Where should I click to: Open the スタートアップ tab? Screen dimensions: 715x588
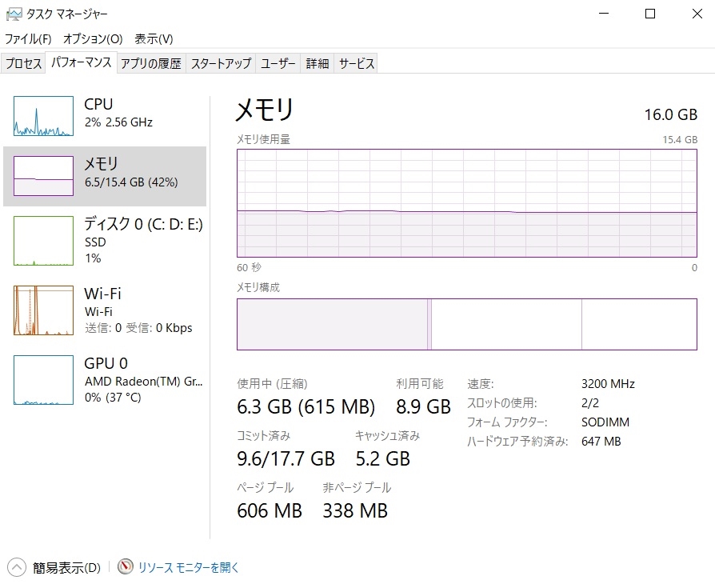coord(221,64)
